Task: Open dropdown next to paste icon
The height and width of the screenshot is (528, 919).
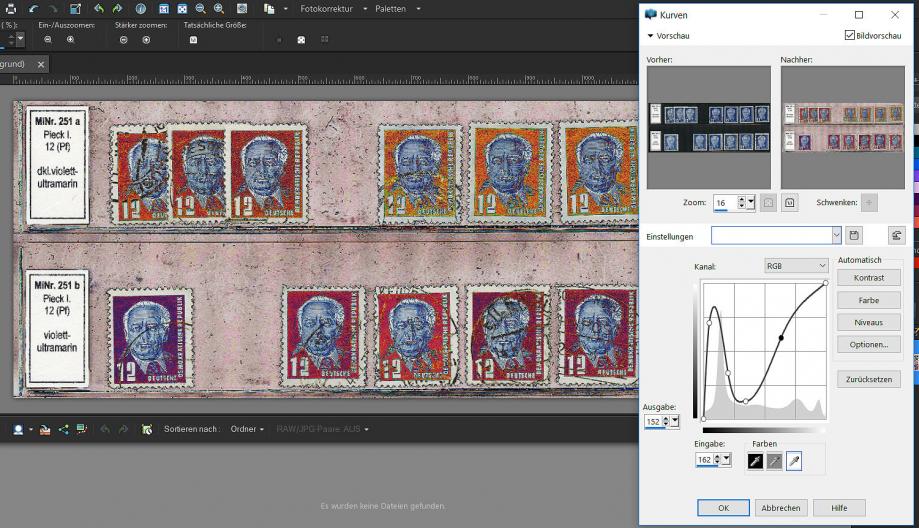Action: coord(285,9)
